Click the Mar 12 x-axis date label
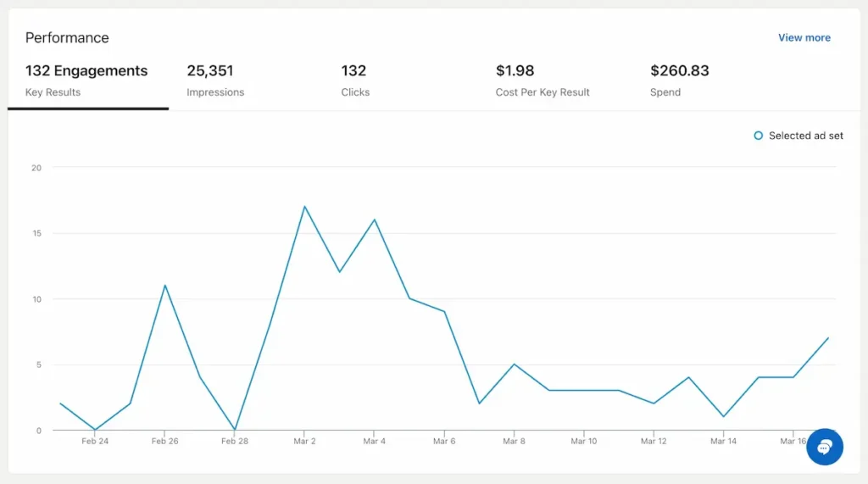The width and height of the screenshot is (868, 484). pos(653,442)
